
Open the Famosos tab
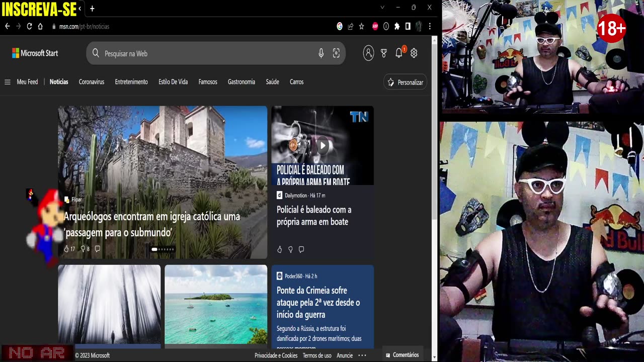[x=208, y=82]
